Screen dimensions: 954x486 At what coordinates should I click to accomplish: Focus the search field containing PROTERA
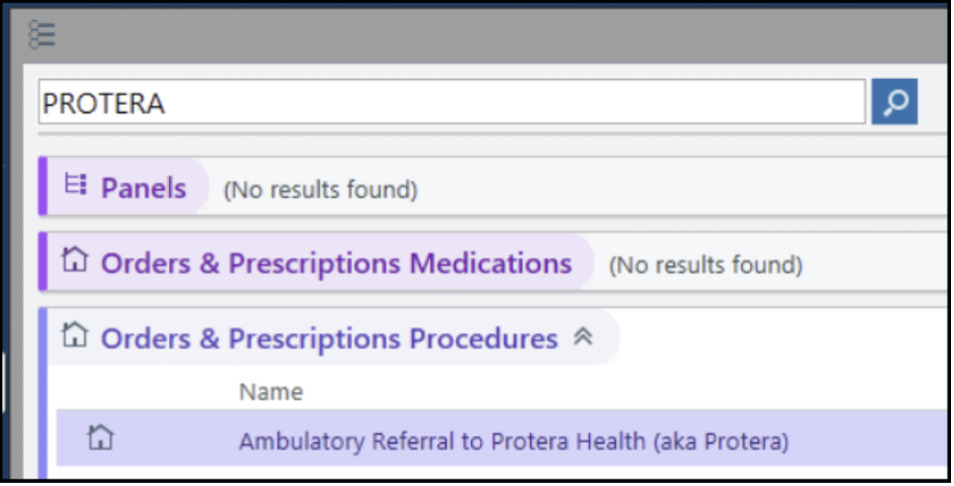(450, 102)
